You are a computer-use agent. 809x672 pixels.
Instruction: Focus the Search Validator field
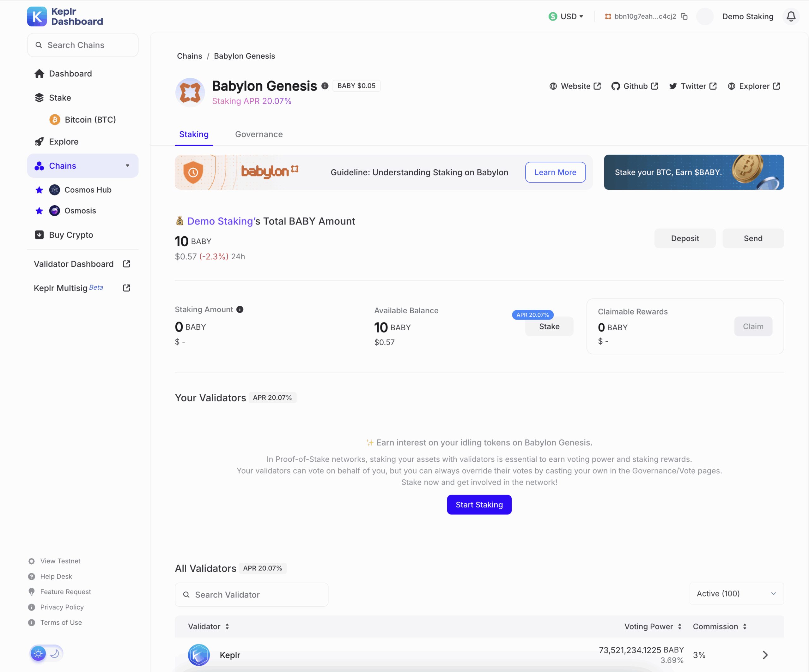click(x=252, y=595)
